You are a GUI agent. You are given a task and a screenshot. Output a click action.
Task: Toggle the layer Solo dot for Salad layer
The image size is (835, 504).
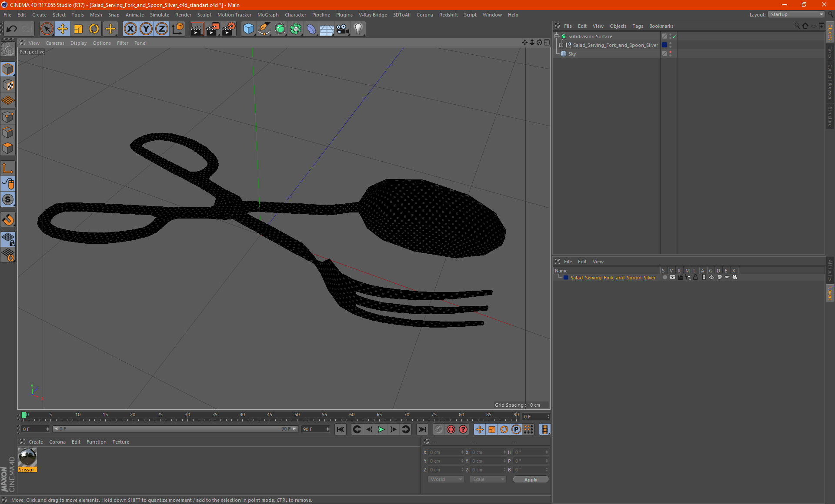coord(665,277)
